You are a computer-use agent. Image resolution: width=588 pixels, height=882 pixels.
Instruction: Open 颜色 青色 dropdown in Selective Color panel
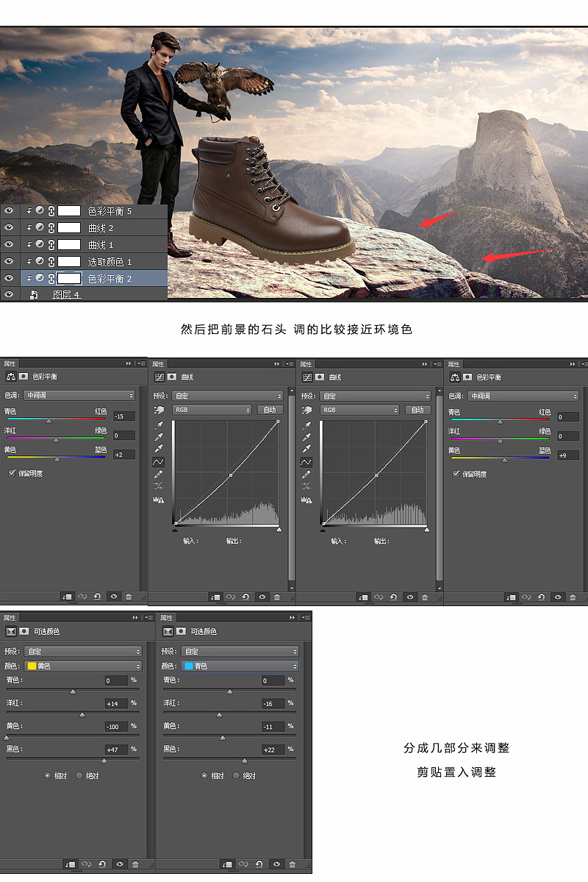(x=240, y=666)
